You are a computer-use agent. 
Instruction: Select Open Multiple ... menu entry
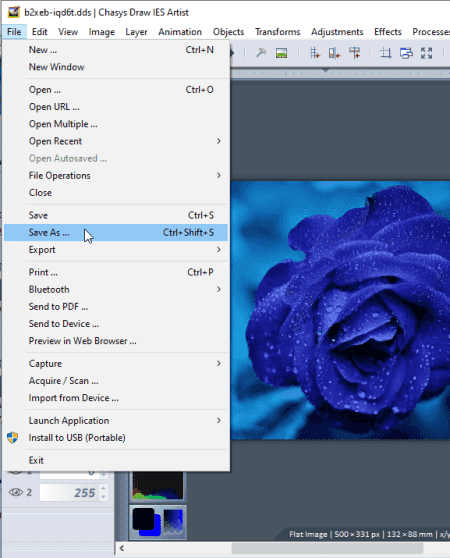point(116,124)
